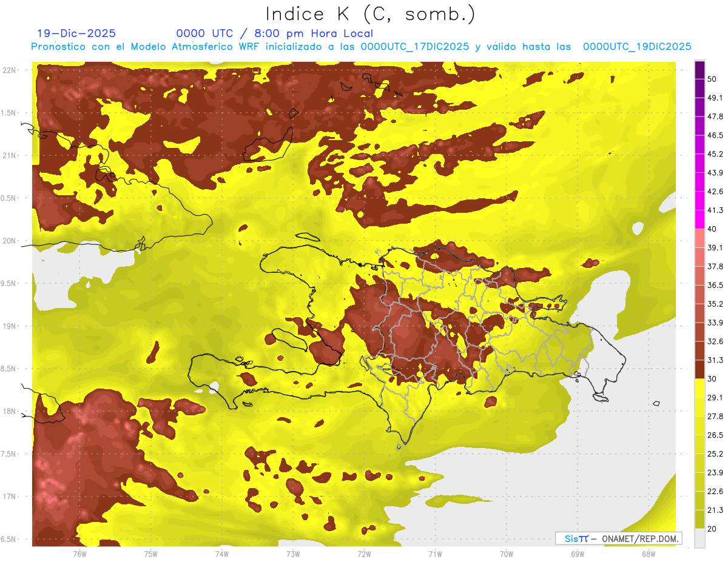
Task: Click the "23.9" colorbar label
Action: [x=715, y=473]
